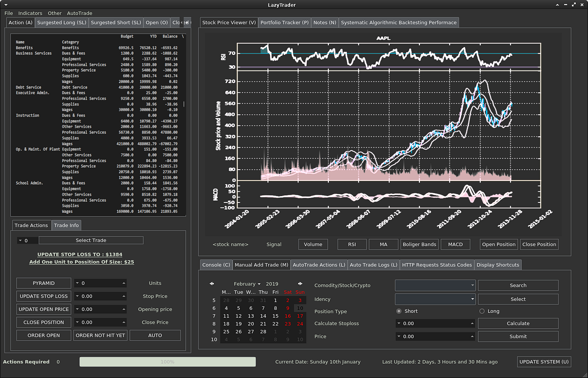Open the AutoTrade menu
This screenshot has height=378, width=588.
79,13
